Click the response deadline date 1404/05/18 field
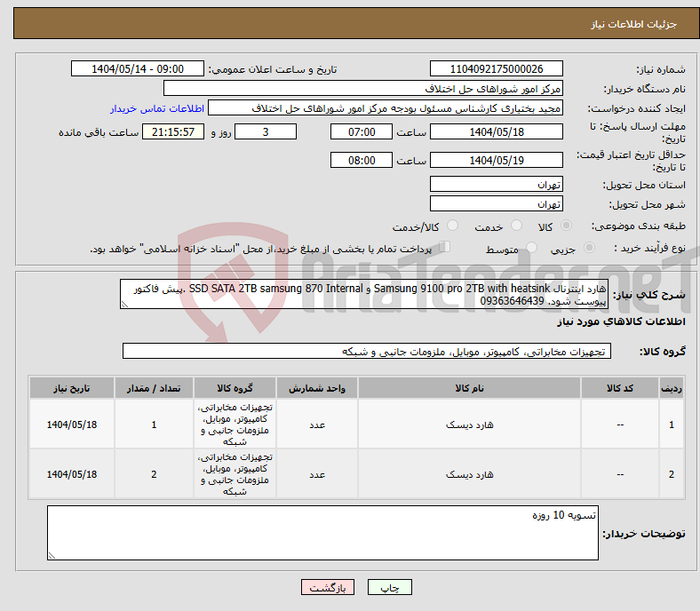Screen dimensions: 700x611 click(497, 131)
